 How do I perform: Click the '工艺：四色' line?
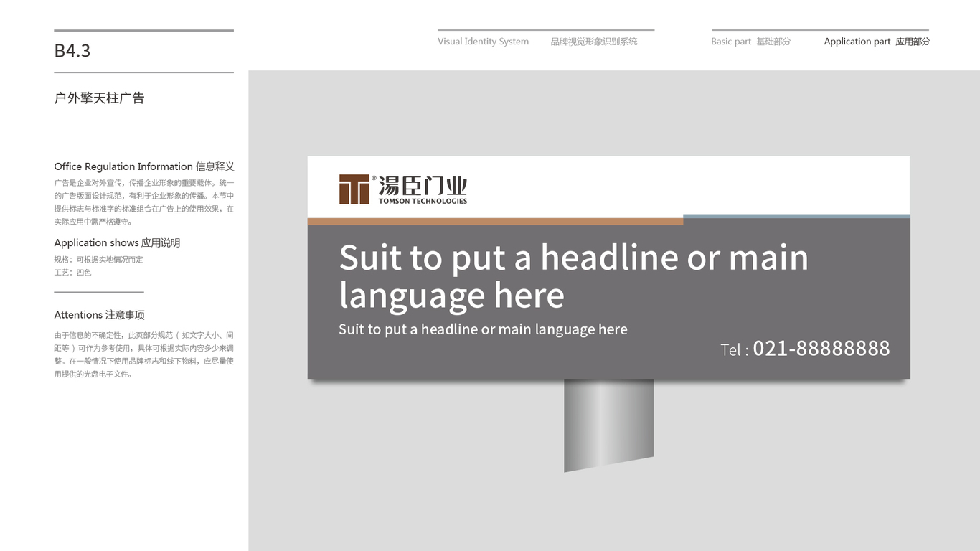click(72, 273)
